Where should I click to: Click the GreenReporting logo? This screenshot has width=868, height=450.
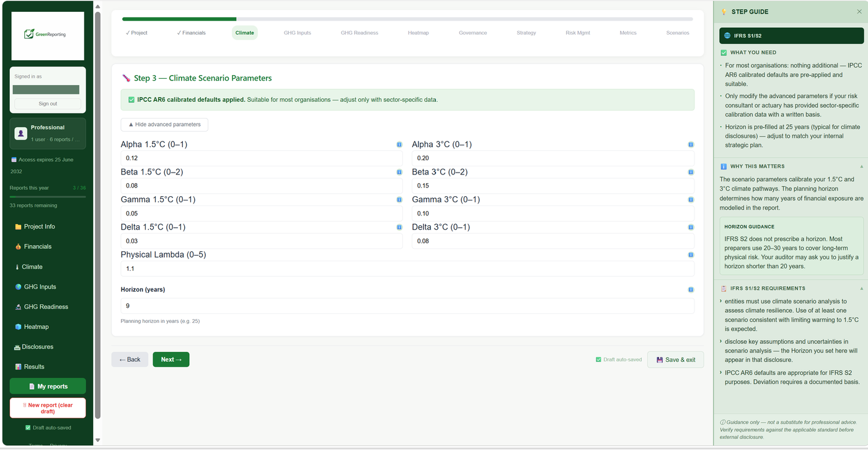click(x=48, y=35)
